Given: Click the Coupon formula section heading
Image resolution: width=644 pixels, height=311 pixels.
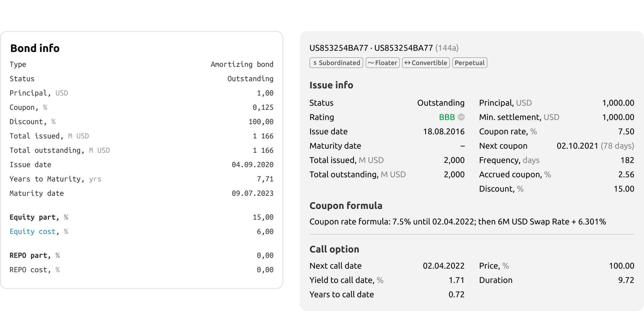Looking at the screenshot, I should point(346,206).
